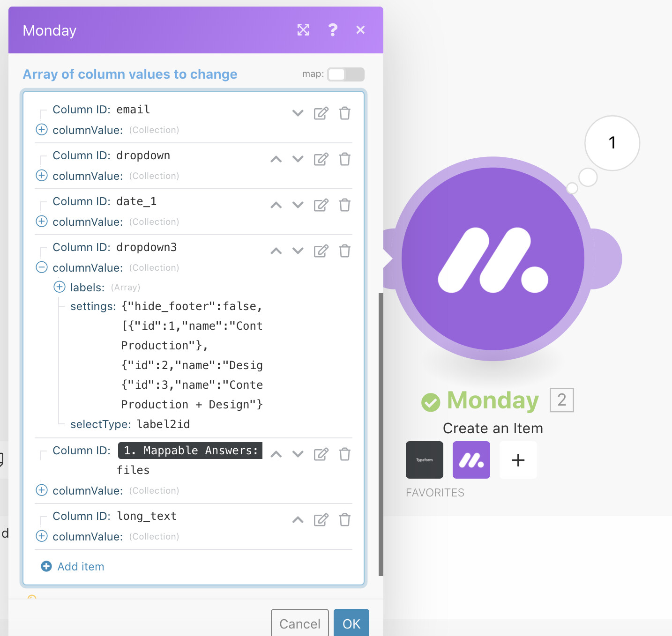
Task: Delete the email column item
Action: tap(345, 113)
